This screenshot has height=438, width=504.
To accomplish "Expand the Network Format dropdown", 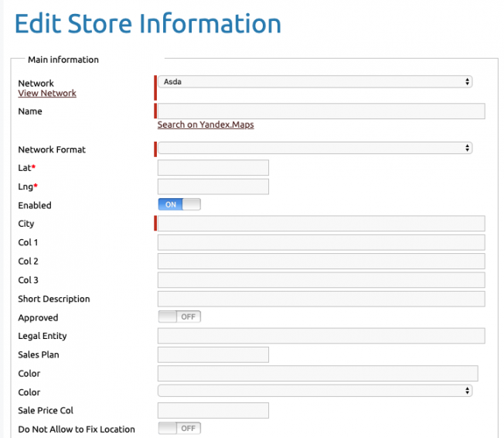I will point(315,148).
